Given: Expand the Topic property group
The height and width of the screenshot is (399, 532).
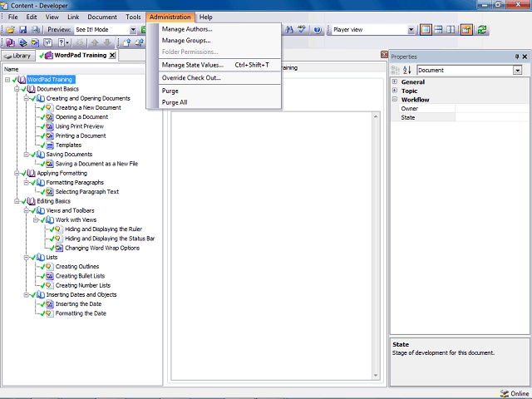Looking at the screenshot, I should 395,91.
